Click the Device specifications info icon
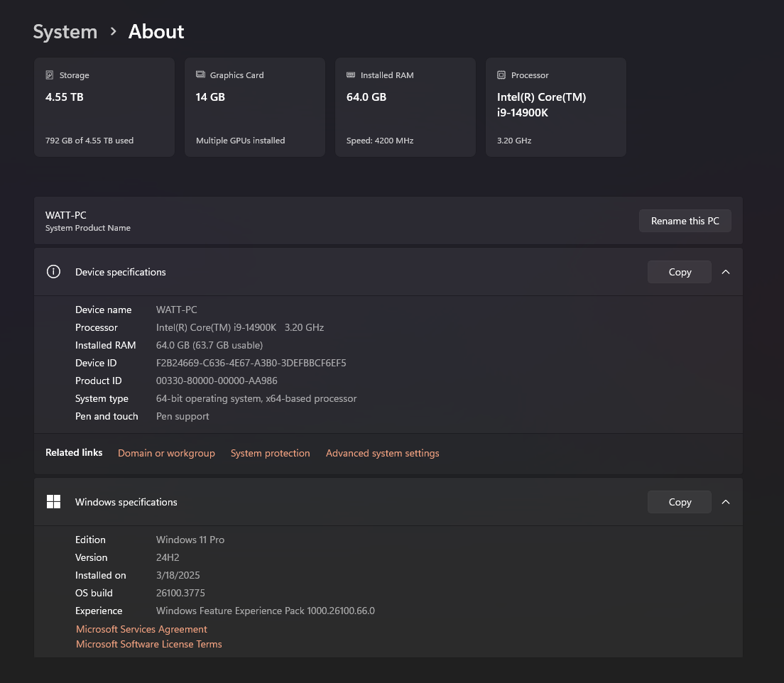 [x=53, y=271]
